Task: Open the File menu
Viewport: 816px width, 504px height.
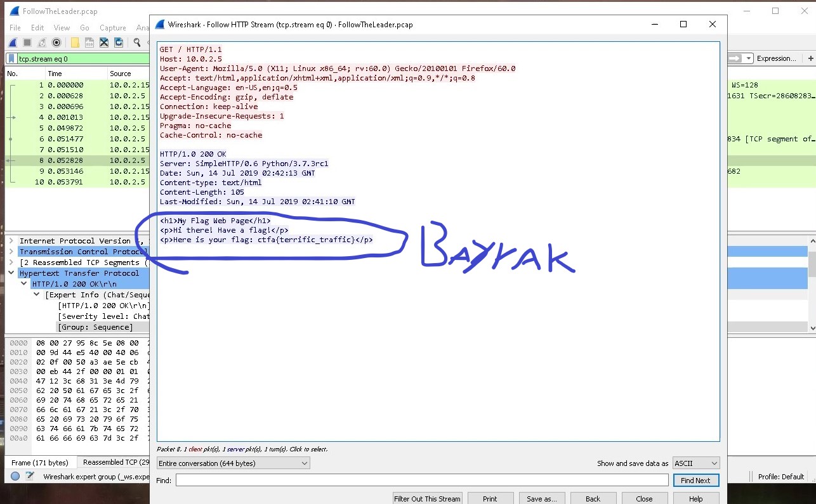Action: pyautogui.click(x=15, y=28)
